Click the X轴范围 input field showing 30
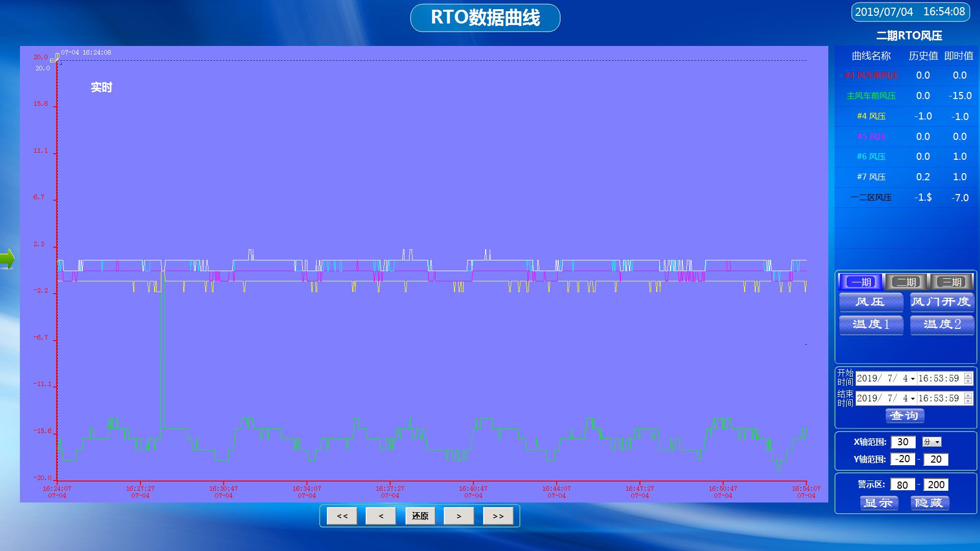The height and width of the screenshot is (551, 980). (902, 442)
